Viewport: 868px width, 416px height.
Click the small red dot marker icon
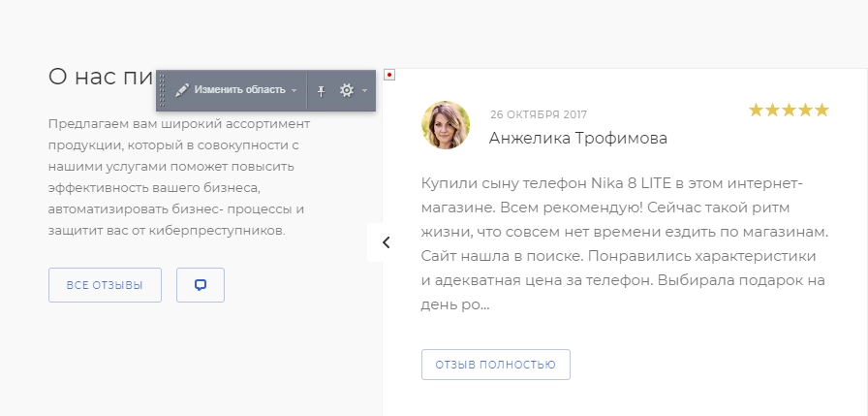pos(389,75)
